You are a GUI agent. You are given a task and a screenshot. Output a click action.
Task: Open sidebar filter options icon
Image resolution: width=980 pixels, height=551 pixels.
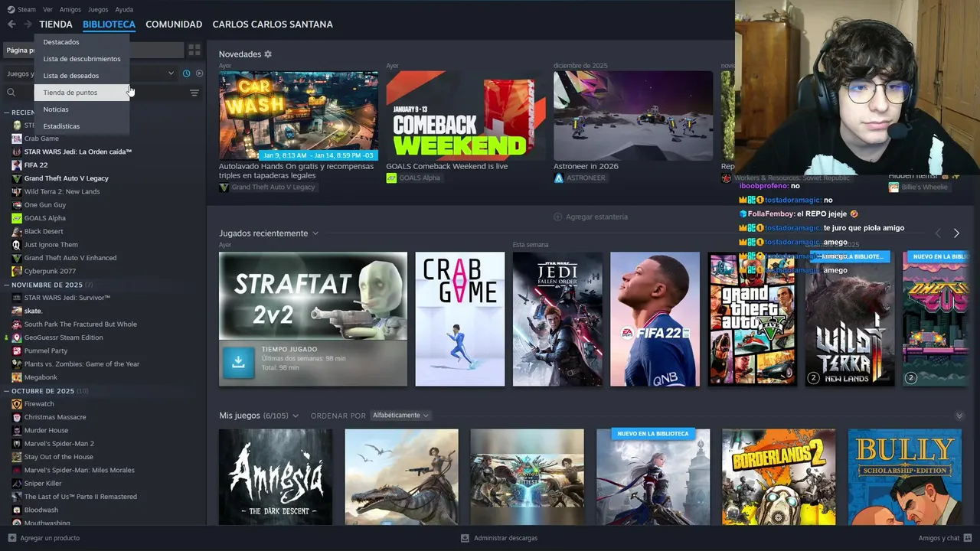(194, 93)
